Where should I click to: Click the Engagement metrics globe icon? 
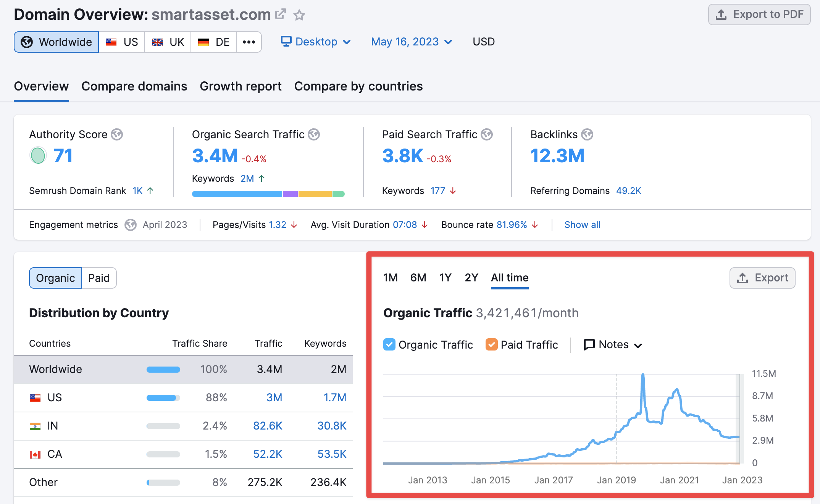coord(131,225)
